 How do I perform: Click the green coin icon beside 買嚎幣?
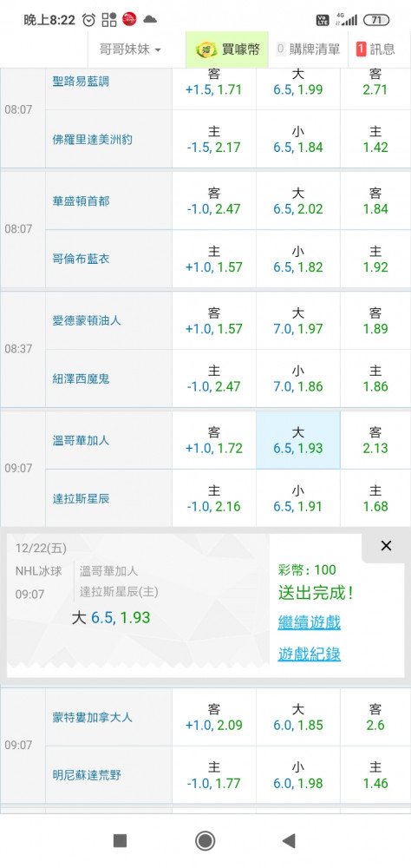tap(206, 49)
